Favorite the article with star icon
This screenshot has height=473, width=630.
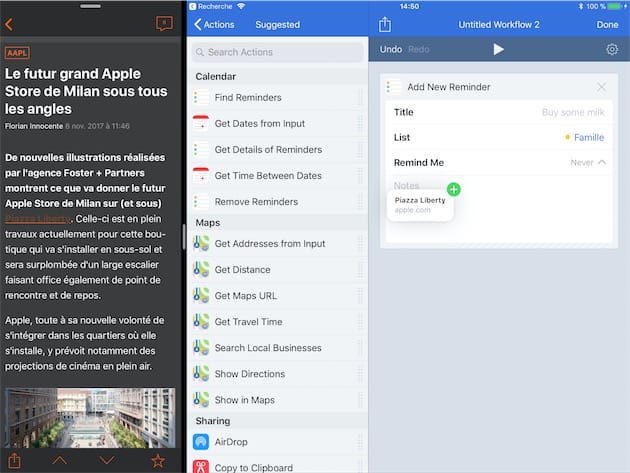(x=158, y=461)
